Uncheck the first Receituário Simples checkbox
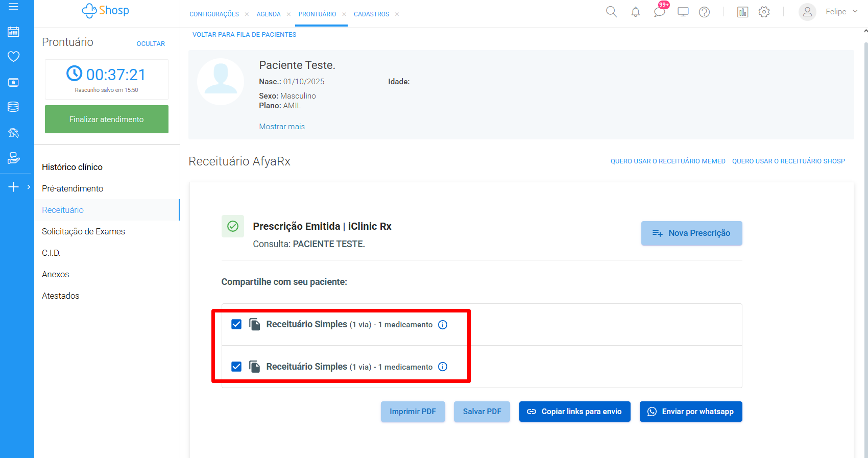The image size is (868, 458). click(x=236, y=324)
